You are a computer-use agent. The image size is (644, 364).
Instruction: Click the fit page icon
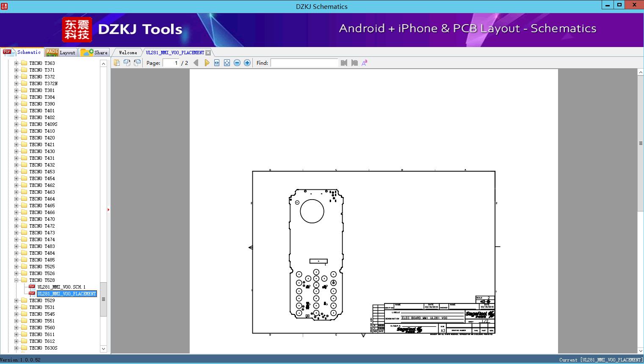(x=227, y=63)
